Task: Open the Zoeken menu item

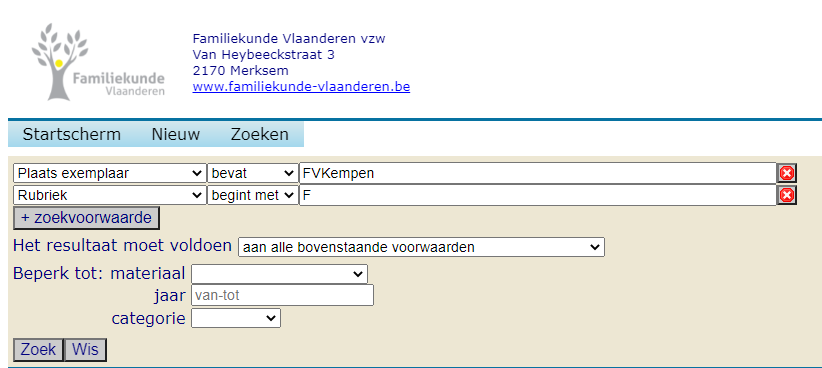Action: point(259,135)
